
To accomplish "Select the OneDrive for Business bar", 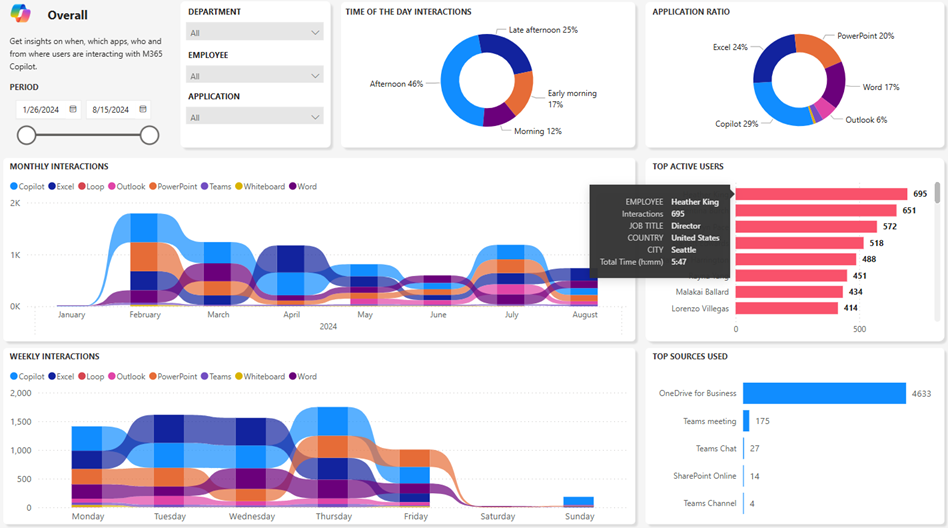I will click(823, 395).
